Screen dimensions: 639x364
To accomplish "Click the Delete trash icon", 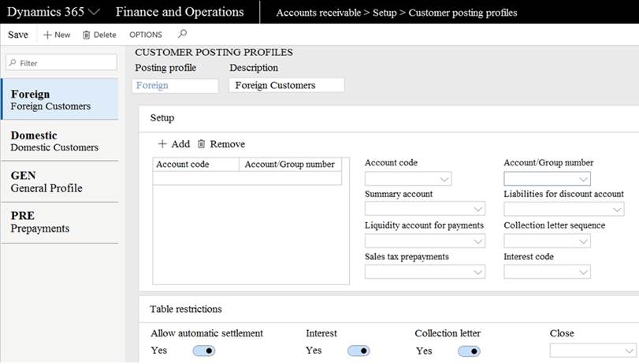I will pos(87,35).
